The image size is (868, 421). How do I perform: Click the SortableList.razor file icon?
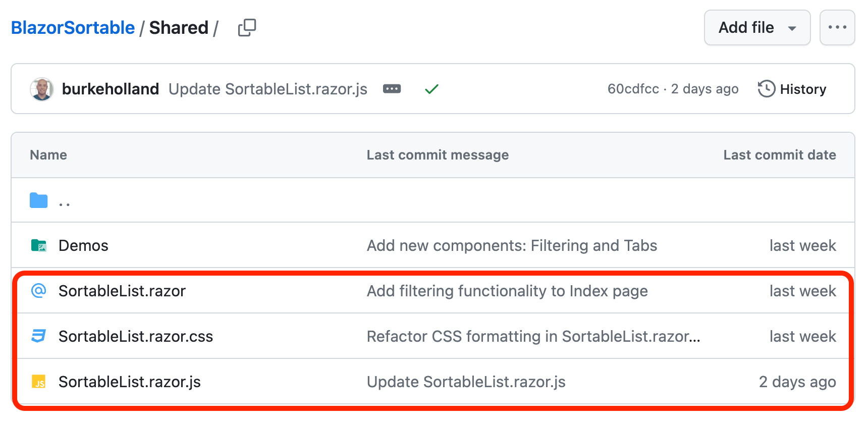39,291
